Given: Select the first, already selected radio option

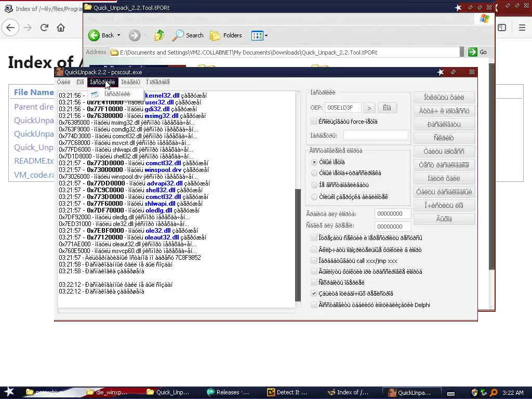Looking at the screenshot, I should (x=314, y=162).
